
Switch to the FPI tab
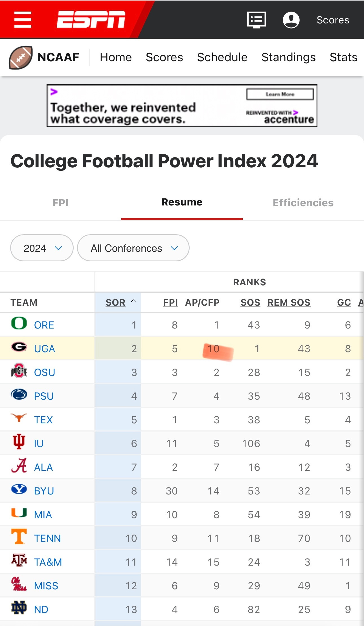click(60, 203)
